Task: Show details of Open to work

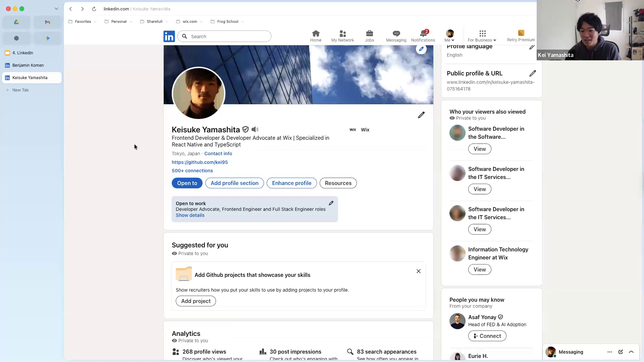Action: (190, 215)
